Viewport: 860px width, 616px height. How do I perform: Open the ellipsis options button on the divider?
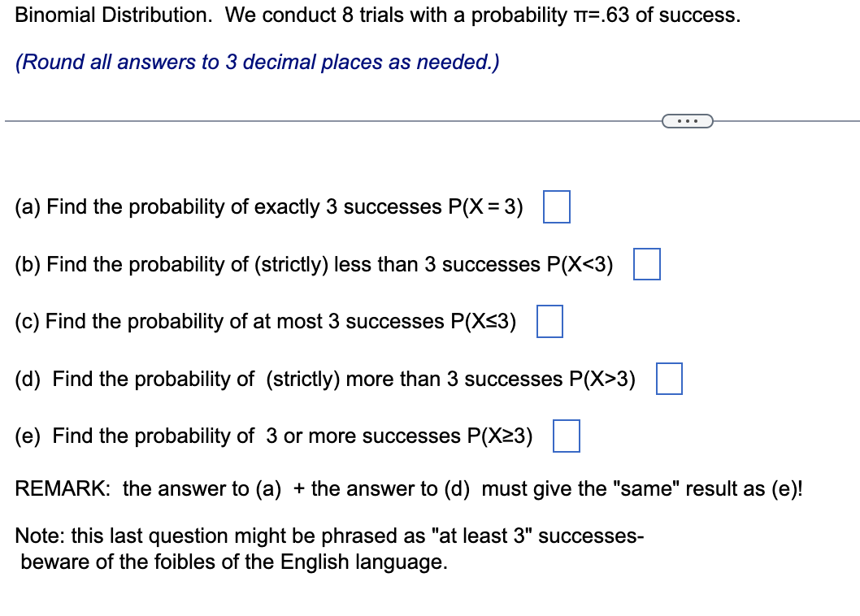click(x=688, y=120)
